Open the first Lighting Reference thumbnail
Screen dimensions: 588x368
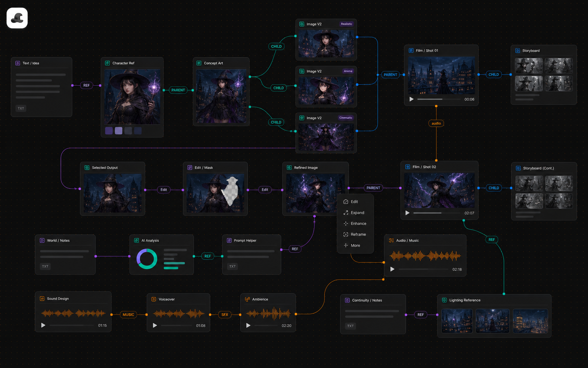457,321
